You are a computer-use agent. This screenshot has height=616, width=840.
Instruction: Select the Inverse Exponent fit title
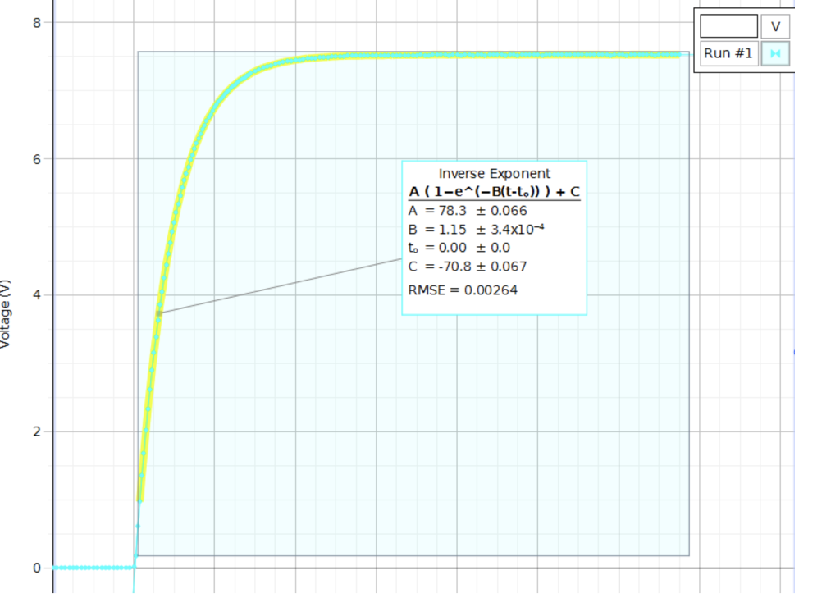coord(494,174)
